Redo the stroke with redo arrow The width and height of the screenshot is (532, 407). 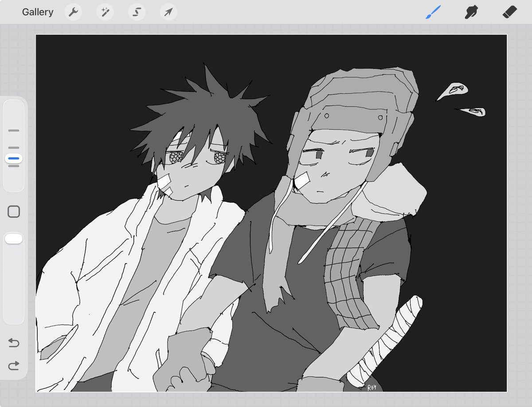point(14,365)
